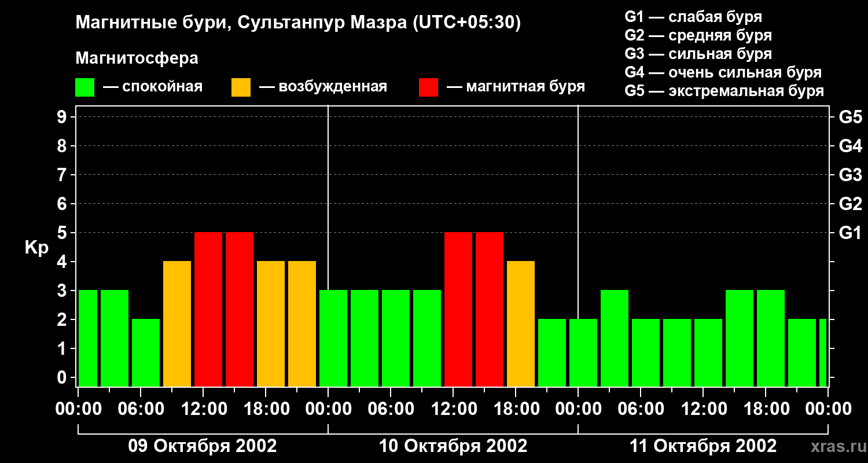Click the first red bar on 10 October at 12:00
The width and height of the screenshot is (868, 463).
click(458, 310)
